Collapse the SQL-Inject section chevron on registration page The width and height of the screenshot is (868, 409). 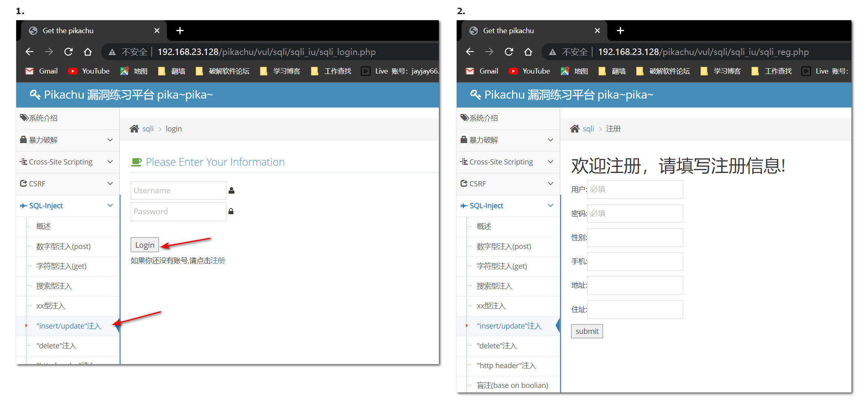pyautogui.click(x=550, y=206)
